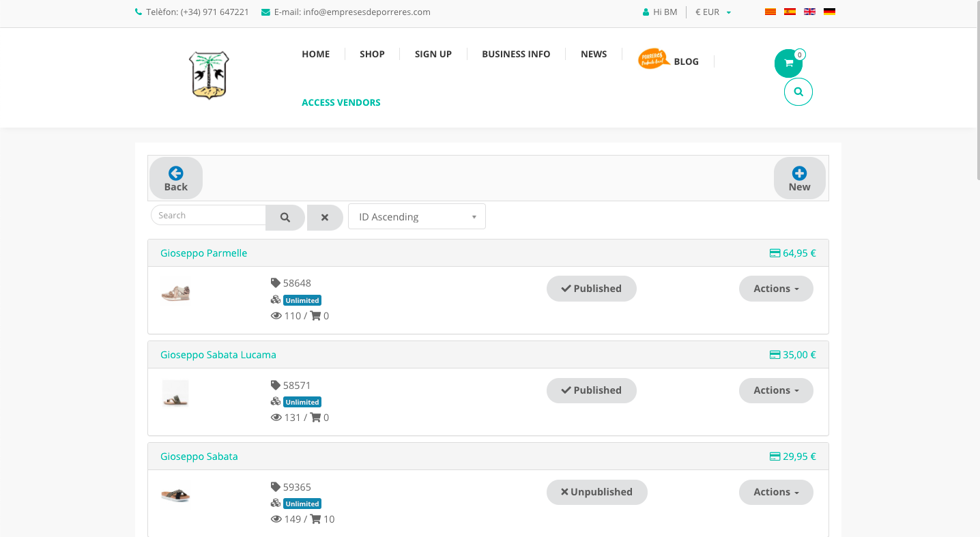Image resolution: width=980 pixels, height=537 pixels.
Task: Switch language to the UK flag
Action: coord(809,12)
